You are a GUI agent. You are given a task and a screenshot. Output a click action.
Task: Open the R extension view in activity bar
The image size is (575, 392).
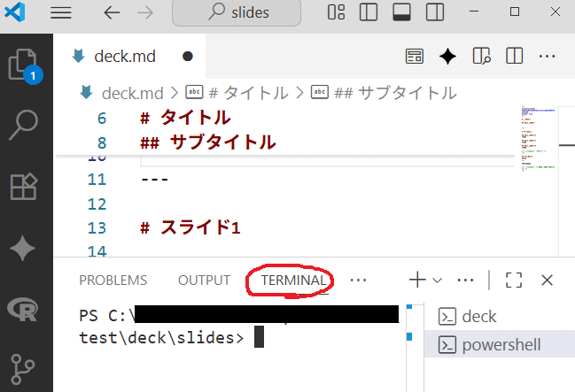pyautogui.click(x=23, y=309)
